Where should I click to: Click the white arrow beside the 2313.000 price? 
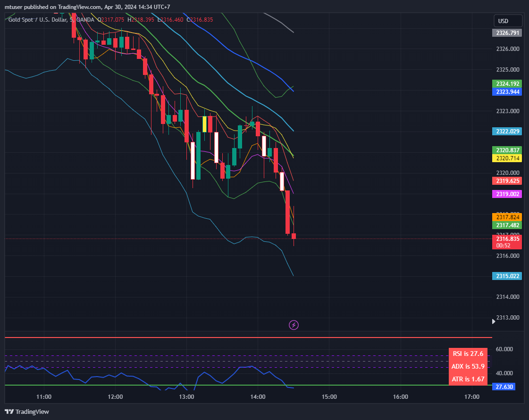[x=494, y=321]
